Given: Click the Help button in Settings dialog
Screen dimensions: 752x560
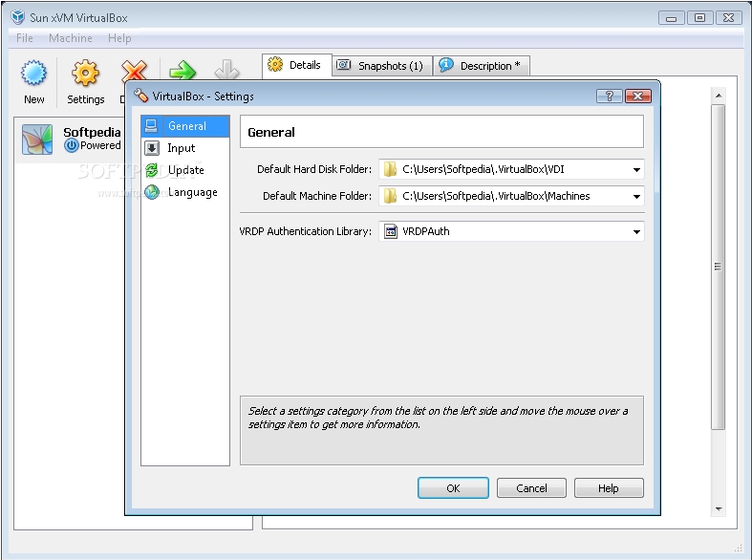Looking at the screenshot, I should click(609, 488).
